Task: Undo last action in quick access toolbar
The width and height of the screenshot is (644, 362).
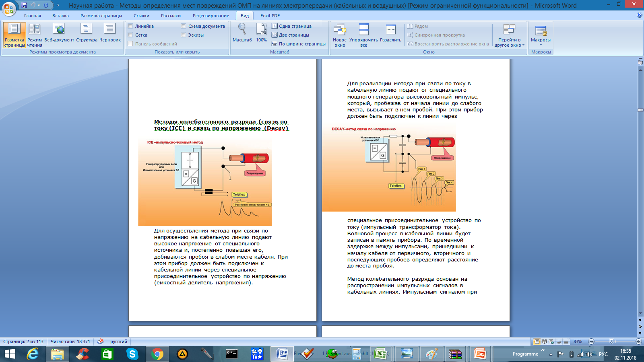Action: [x=33, y=5]
